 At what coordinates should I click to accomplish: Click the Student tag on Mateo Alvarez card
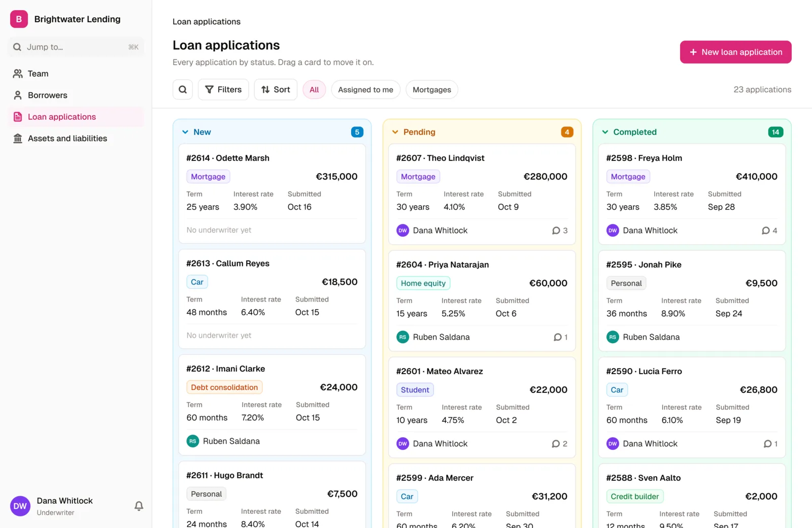coord(415,390)
